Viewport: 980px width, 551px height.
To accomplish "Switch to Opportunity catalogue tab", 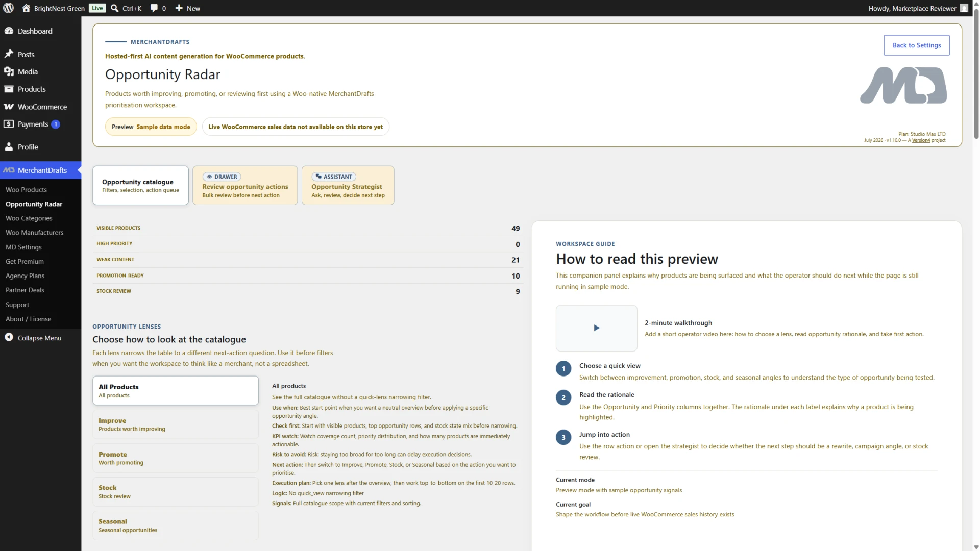I will click(140, 185).
